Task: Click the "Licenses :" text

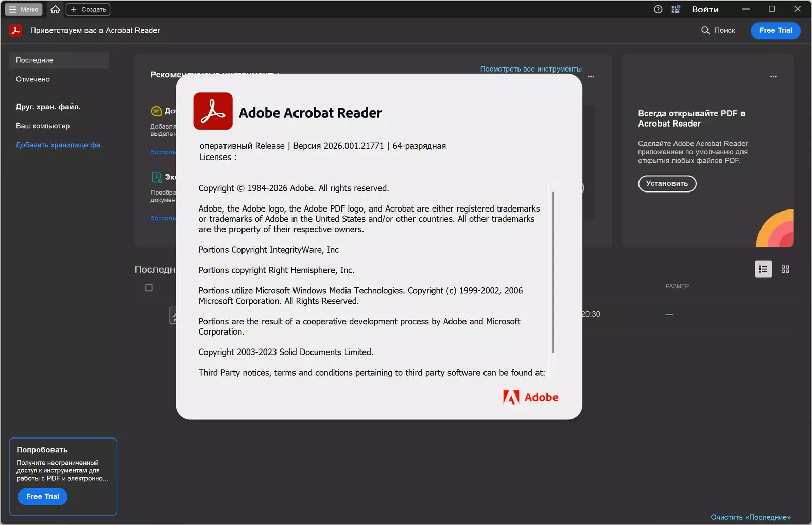Action: click(x=218, y=157)
